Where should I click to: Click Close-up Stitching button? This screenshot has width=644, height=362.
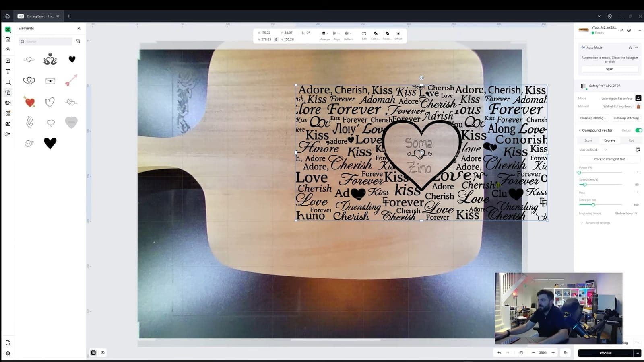pos(626,118)
